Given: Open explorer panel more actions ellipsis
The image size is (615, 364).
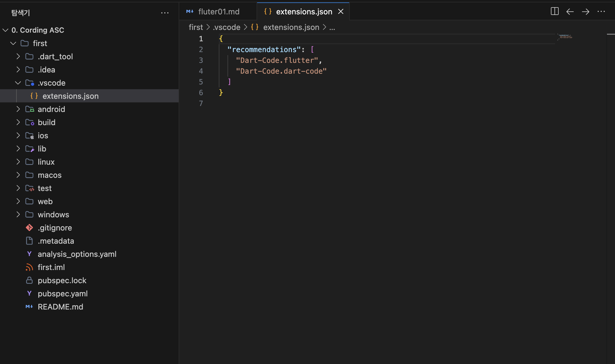Looking at the screenshot, I should click(165, 13).
